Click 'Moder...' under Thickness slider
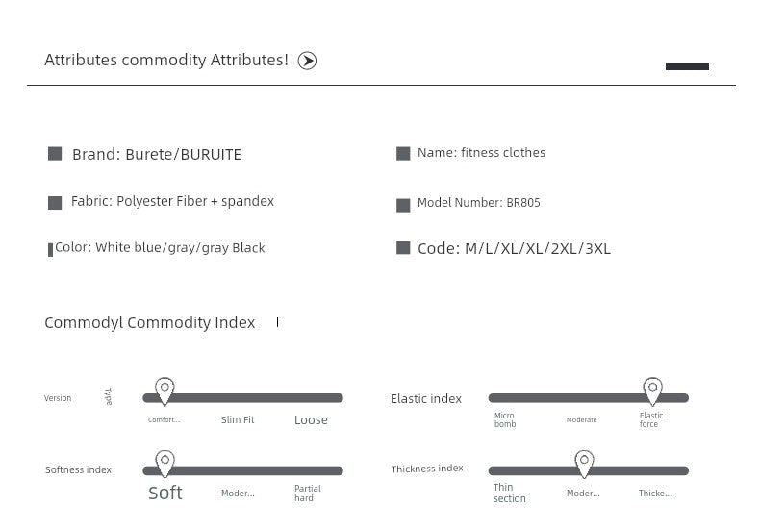Image resolution: width=760 pixels, height=532 pixels. (x=583, y=494)
